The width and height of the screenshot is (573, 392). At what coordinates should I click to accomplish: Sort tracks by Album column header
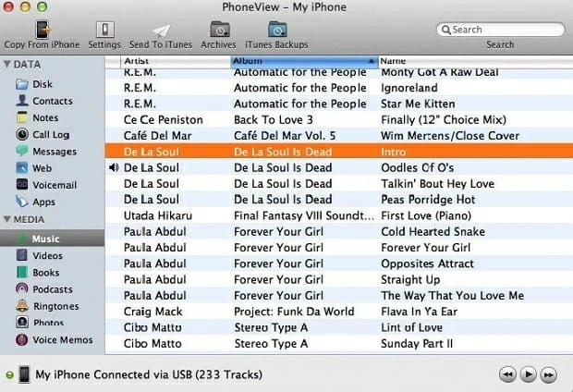(302, 61)
